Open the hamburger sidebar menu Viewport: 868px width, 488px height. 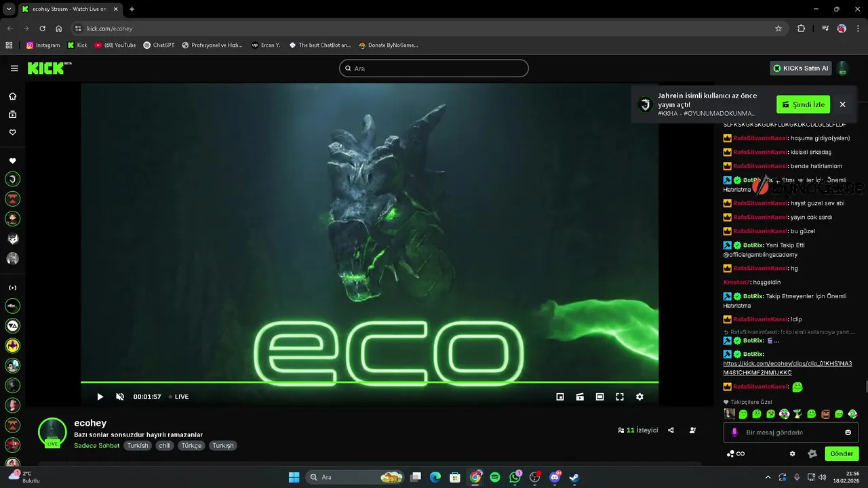point(14,68)
